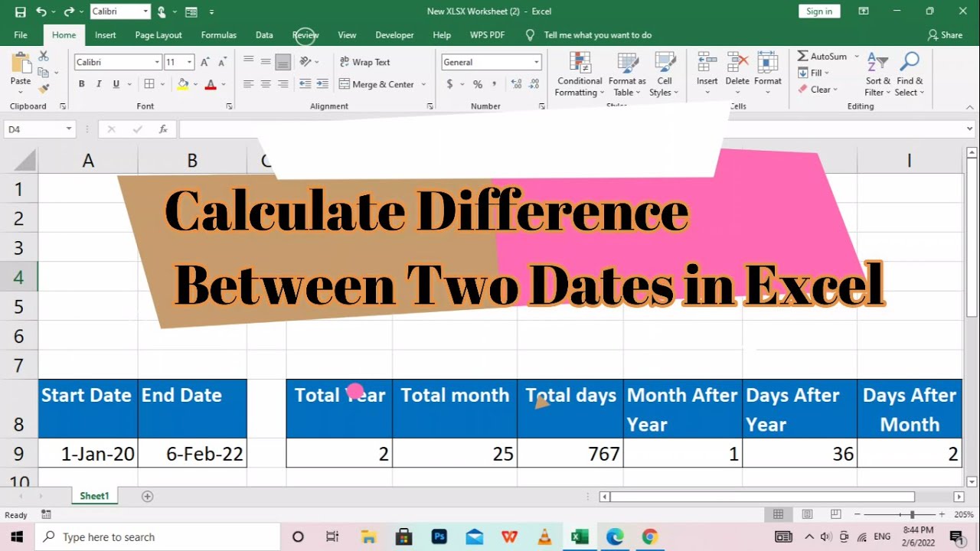Screen dimensions: 980x551
Task: Switch to the Data tab
Action: 264,35
